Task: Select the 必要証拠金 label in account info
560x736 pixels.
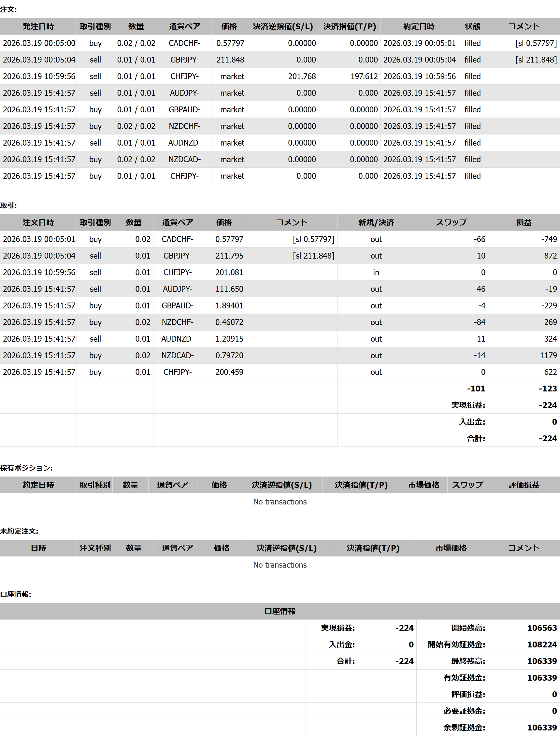Action: point(464,711)
